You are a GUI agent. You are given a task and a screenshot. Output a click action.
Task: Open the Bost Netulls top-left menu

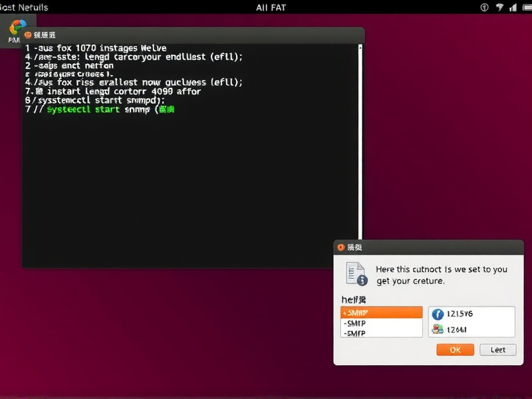(25, 7)
